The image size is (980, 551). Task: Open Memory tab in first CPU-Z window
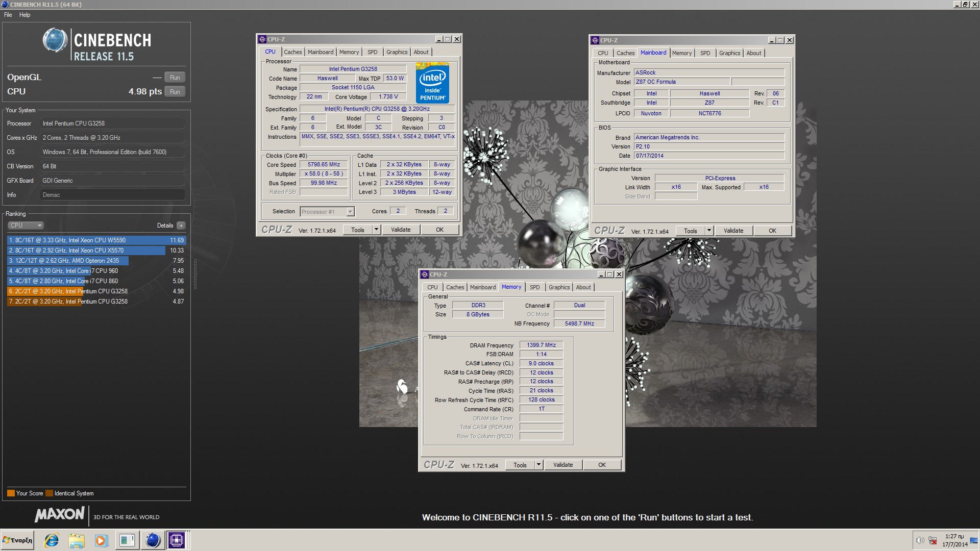click(349, 52)
